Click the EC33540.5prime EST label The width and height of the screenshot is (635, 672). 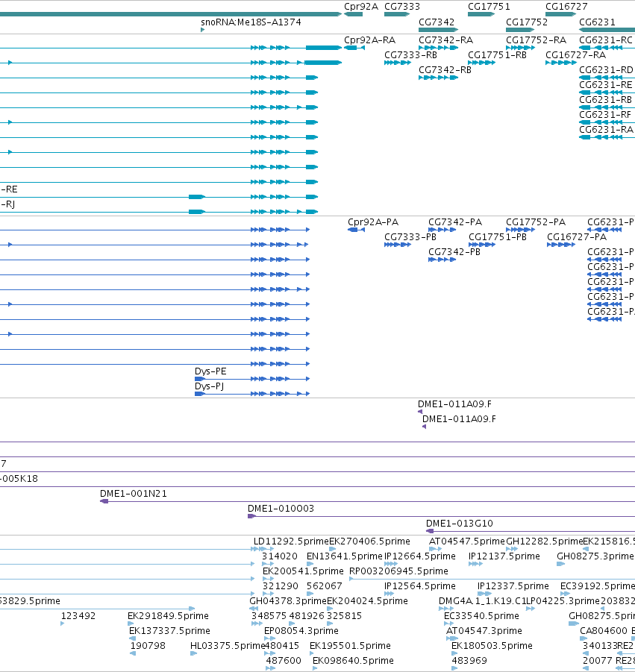(x=481, y=616)
